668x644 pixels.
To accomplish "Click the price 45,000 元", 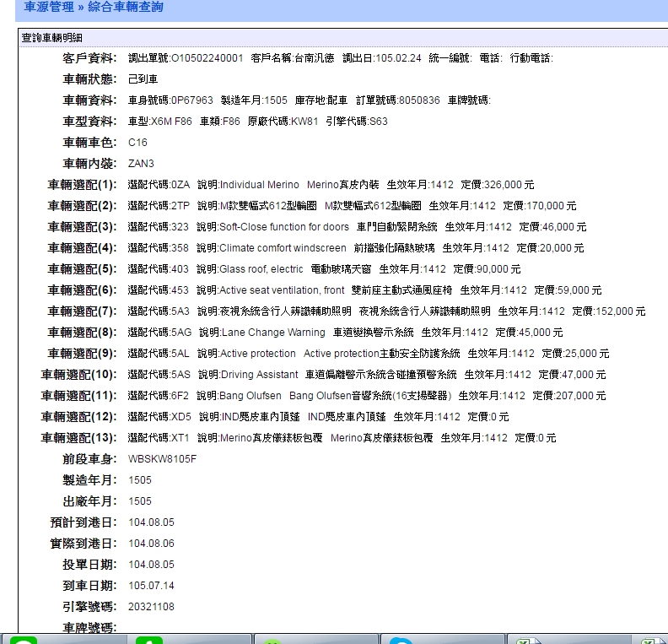I will (x=541, y=333).
